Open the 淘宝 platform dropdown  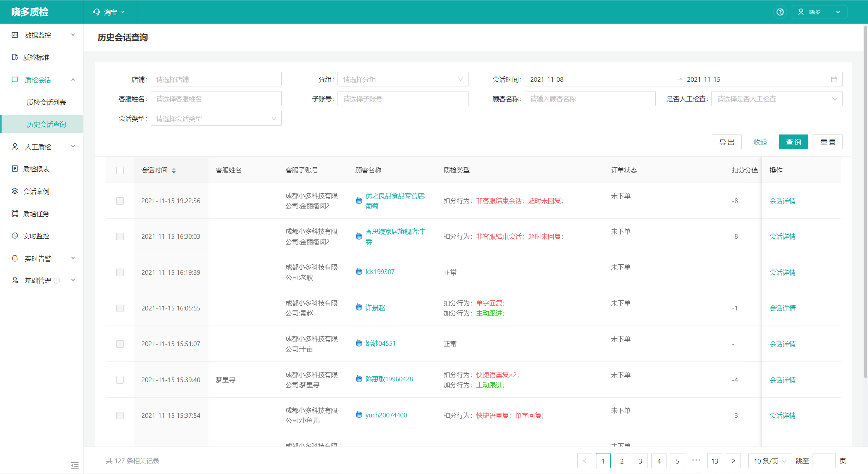point(109,12)
